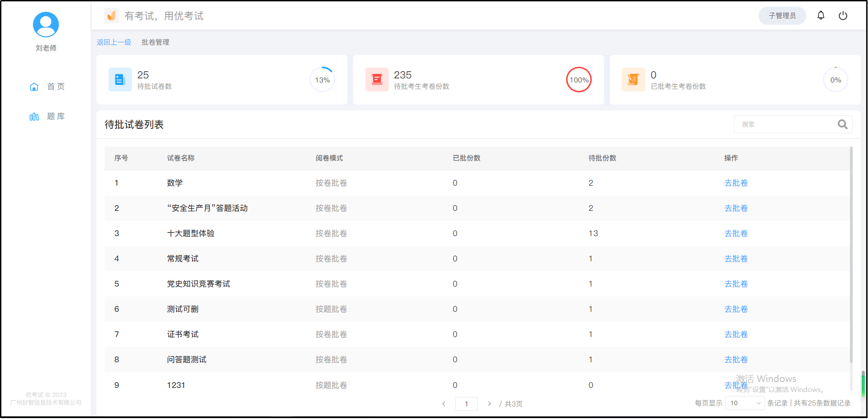Select the 题库 sidebar icon
Image resolution: width=868 pixels, height=419 pixels.
tap(34, 116)
